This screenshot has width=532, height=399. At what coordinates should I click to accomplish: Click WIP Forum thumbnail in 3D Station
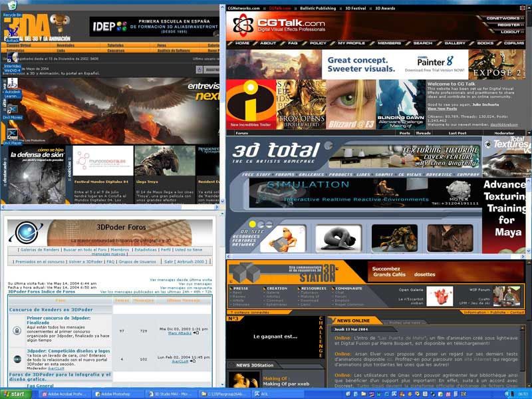pos(507,296)
